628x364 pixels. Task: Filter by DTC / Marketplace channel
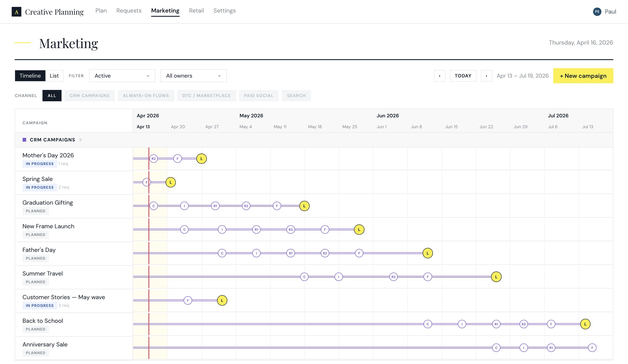pos(207,96)
